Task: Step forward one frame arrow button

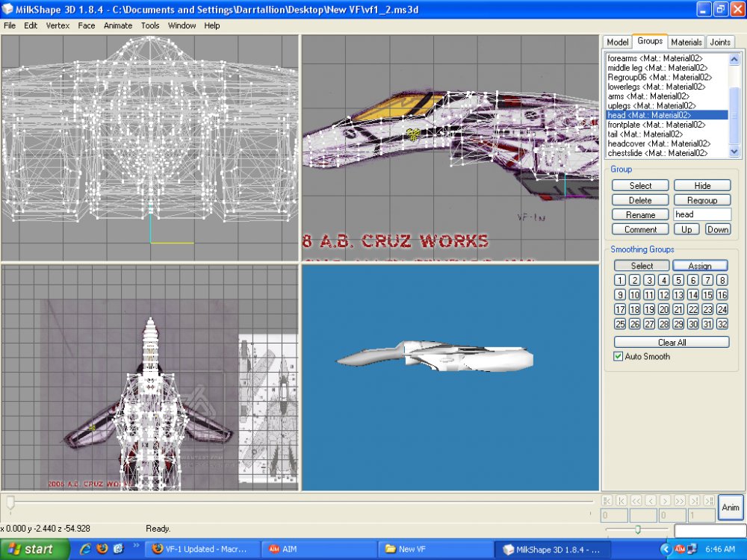Action: (665, 500)
